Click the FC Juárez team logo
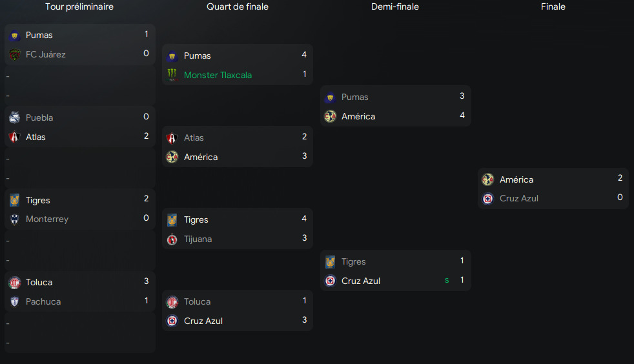The height and width of the screenshot is (364, 634). (x=14, y=55)
